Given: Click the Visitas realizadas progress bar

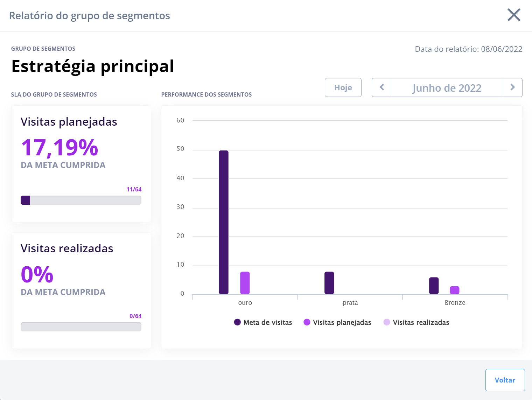Looking at the screenshot, I should click(81, 327).
